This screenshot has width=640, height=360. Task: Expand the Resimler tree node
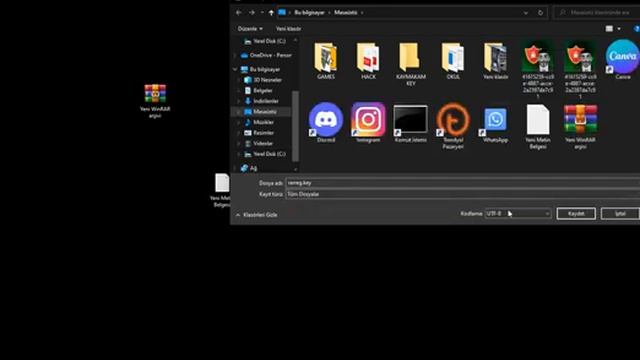[239, 133]
